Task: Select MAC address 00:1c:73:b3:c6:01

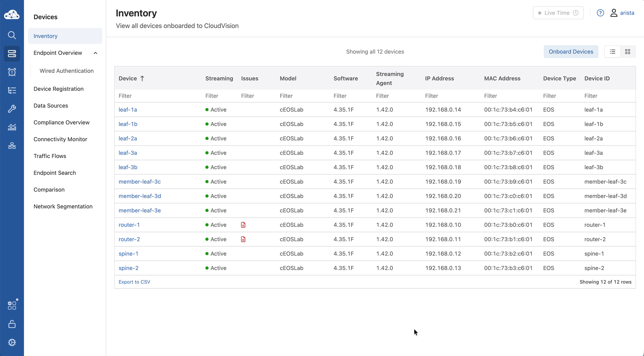Action: (x=508, y=268)
